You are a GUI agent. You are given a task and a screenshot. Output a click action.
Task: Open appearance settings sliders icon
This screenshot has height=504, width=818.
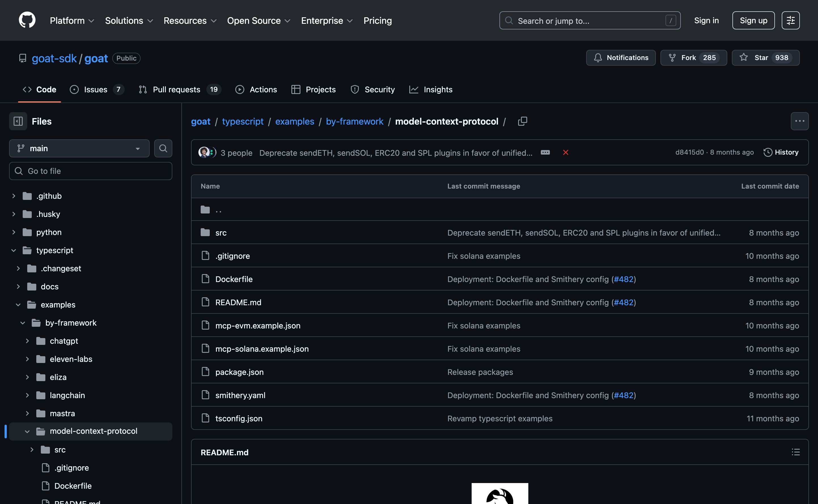tap(790, 20)
